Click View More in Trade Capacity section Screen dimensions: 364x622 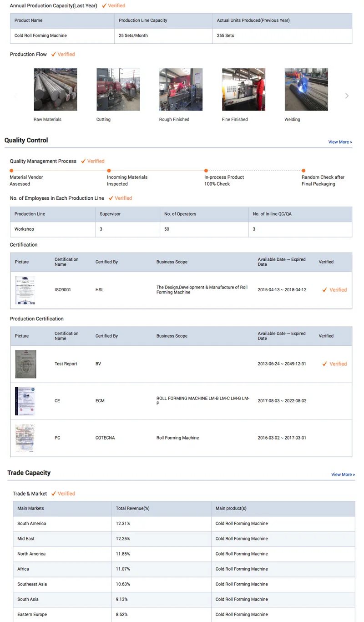343,475
